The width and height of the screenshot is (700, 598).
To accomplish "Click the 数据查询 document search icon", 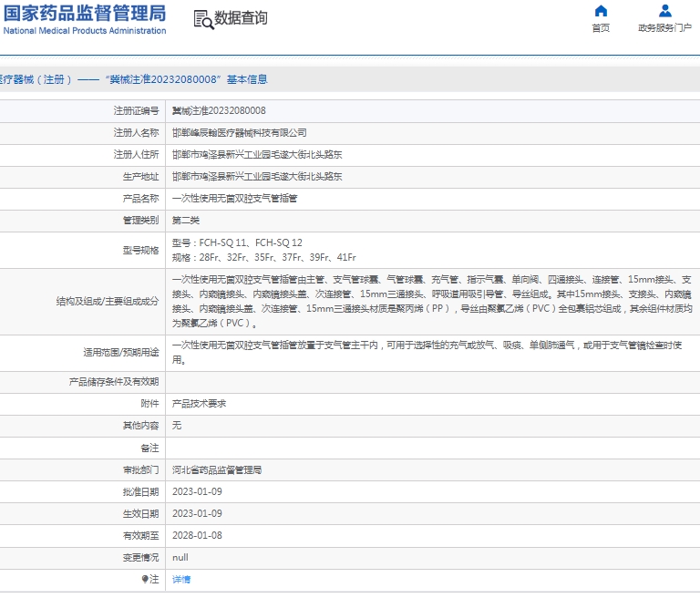I will coord(201,19).
